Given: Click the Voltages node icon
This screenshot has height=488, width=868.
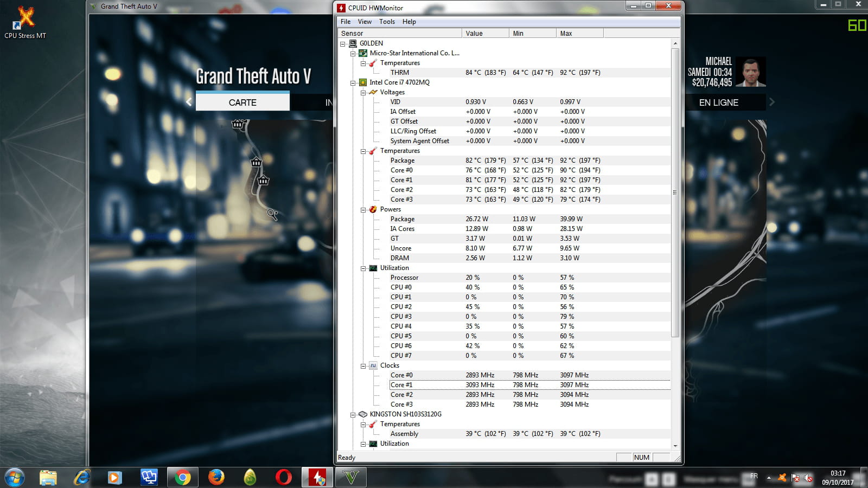Looking at the screenshot, I should tap(373, 92).
